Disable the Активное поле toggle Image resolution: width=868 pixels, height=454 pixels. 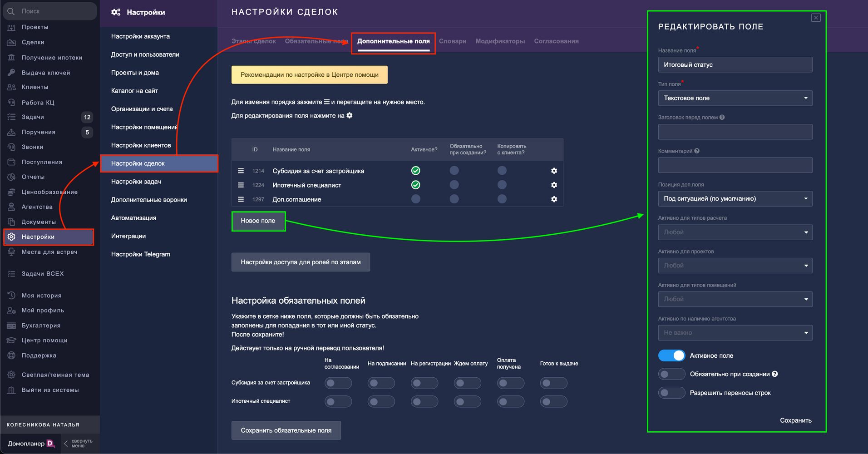click(x=671, y=355)
